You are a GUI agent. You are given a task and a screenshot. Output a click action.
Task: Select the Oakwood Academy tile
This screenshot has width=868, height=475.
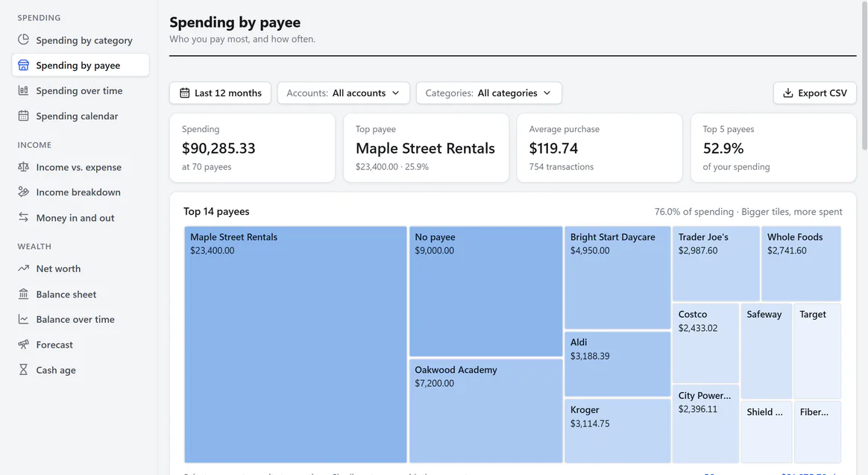[x=486, y=411]
